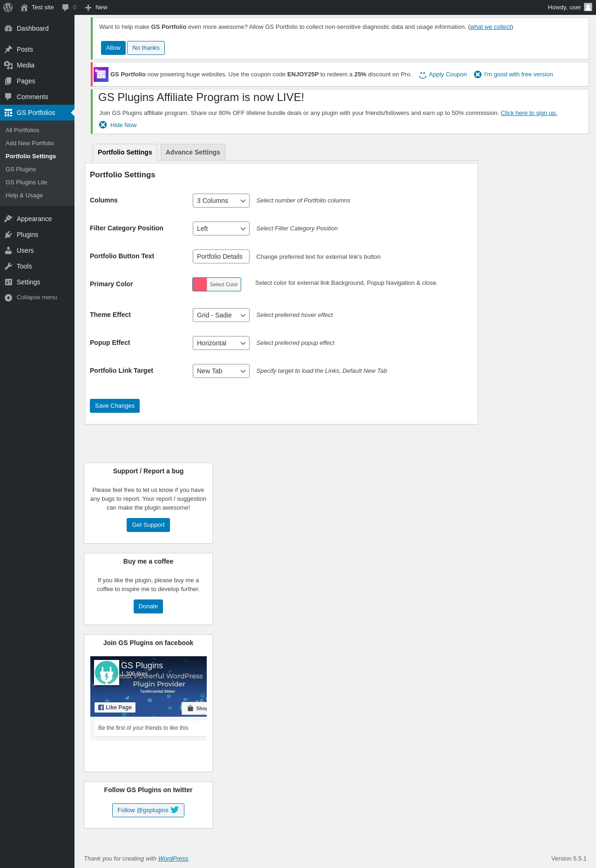596x868 pixels.
Task: Switch to the Advance Settings tab
Action: tap(193, 152)
